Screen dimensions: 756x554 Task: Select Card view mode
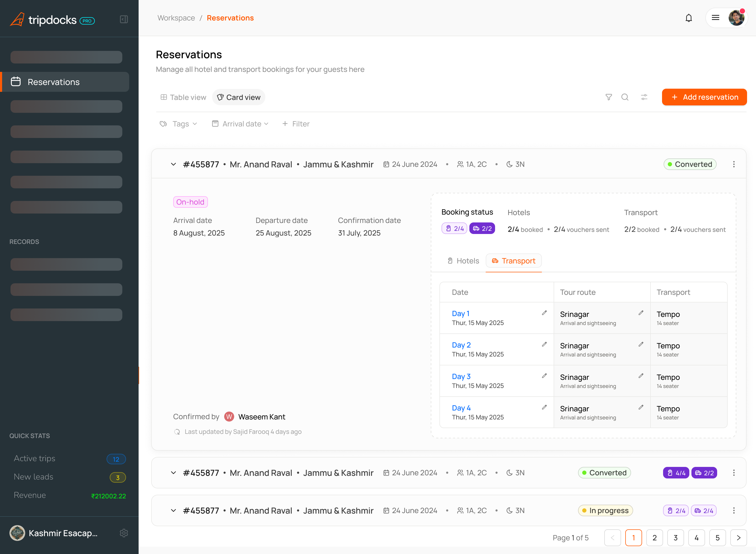[239, 97]
